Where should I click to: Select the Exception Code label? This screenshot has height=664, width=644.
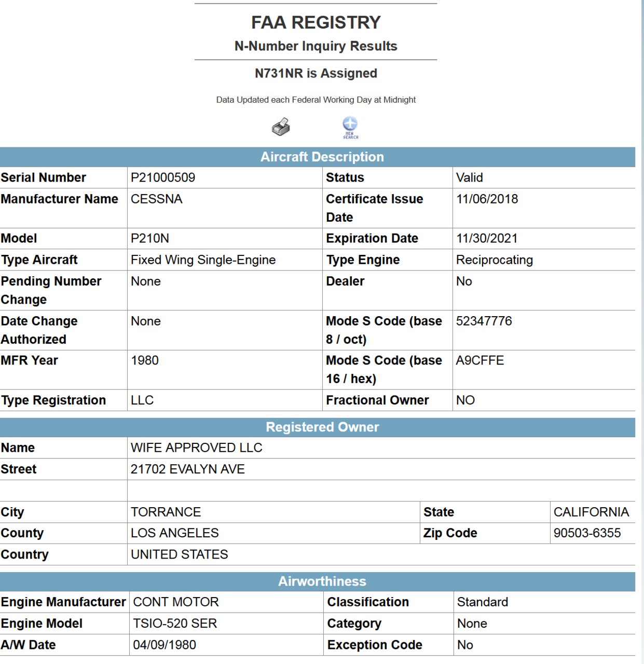pyautogui.click(x=375, y=645)
